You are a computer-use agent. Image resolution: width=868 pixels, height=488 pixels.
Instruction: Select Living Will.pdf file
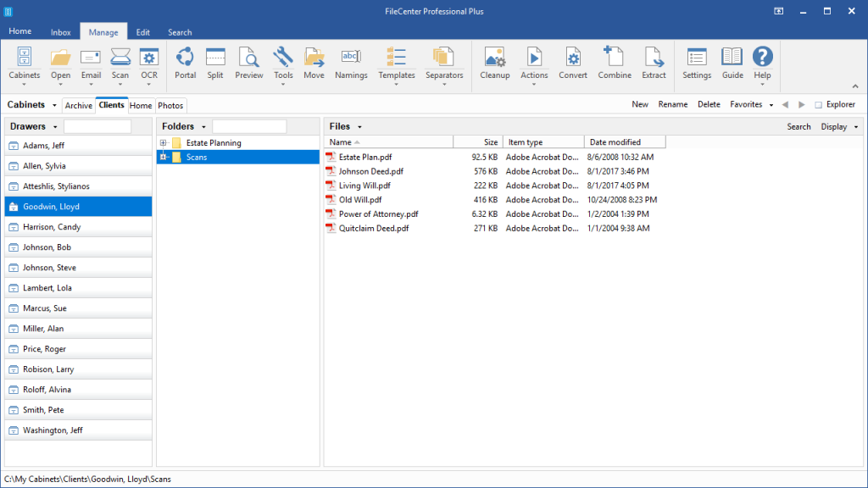pos(364,186)
